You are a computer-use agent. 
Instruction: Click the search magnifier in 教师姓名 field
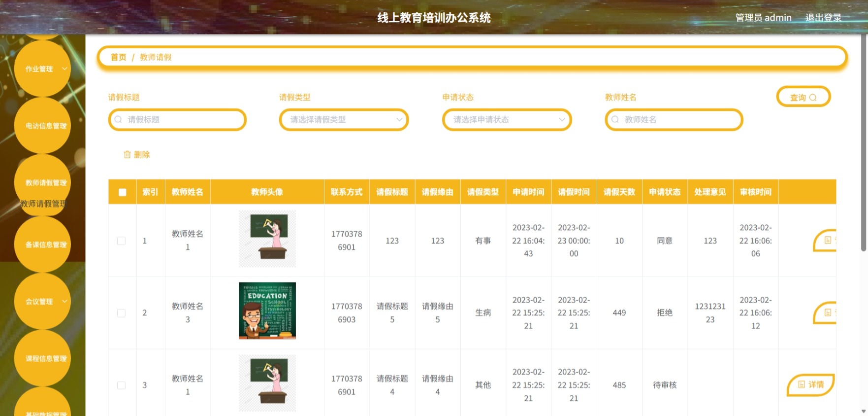pyautogui.click(x=615, y=119)
